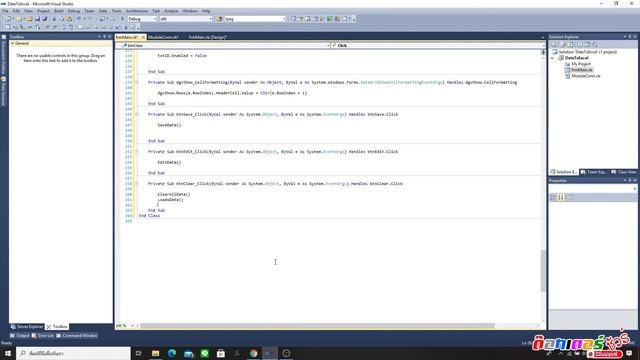Collapse the btnClear_Click sub outline

(x=137, y=184)
